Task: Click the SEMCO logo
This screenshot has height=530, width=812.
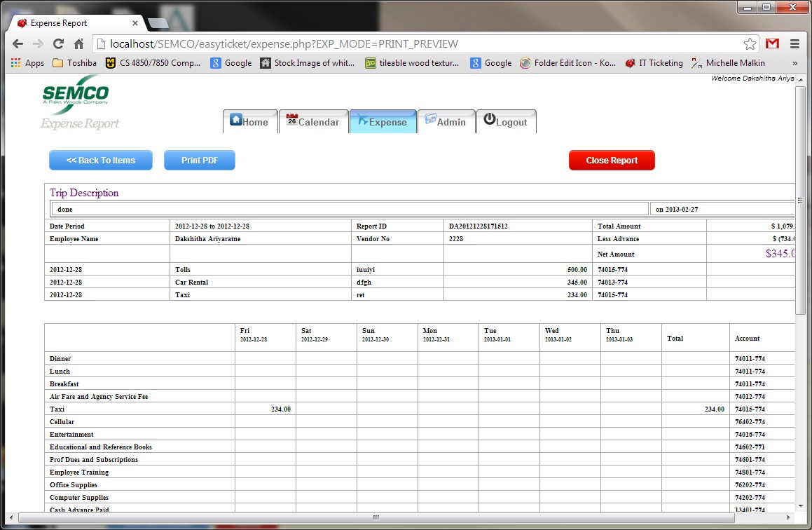Action: coord(76,94)
